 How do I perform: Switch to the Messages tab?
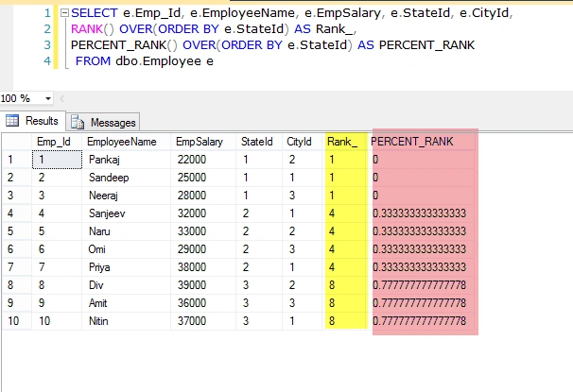click(x=103, y=122)
